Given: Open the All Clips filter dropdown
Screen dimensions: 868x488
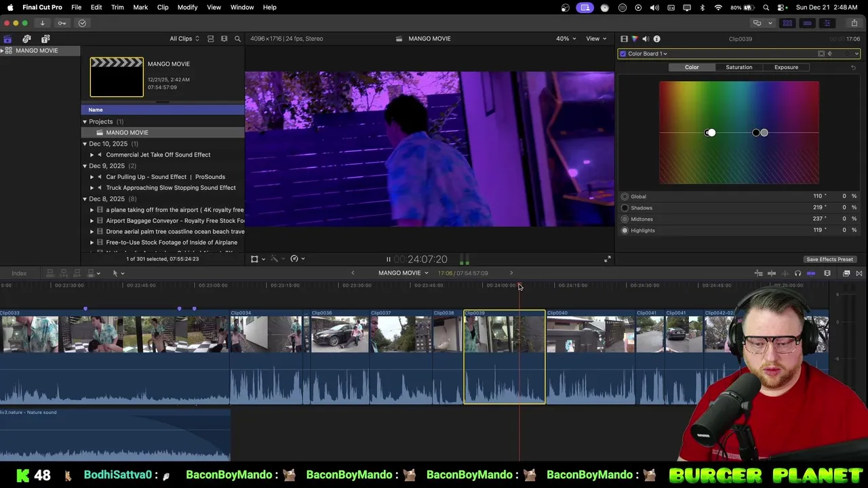Looking at the screenshot, I should 184,39.
